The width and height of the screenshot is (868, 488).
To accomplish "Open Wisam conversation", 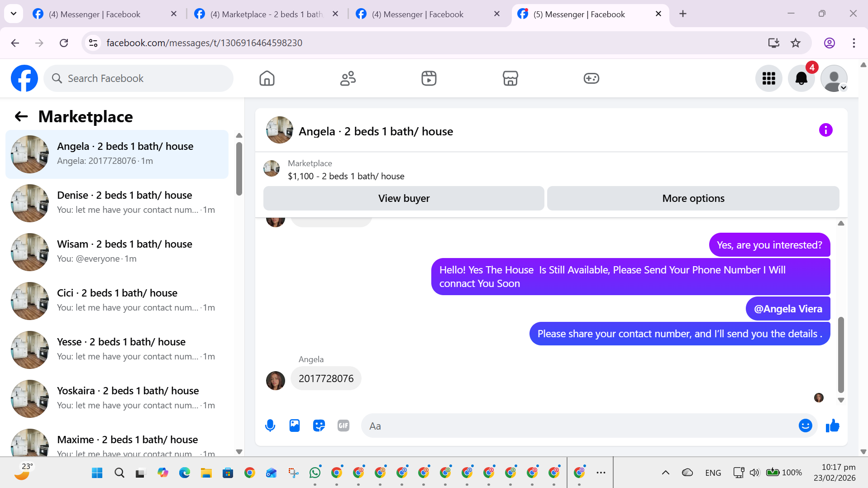I will pos(117,252).
